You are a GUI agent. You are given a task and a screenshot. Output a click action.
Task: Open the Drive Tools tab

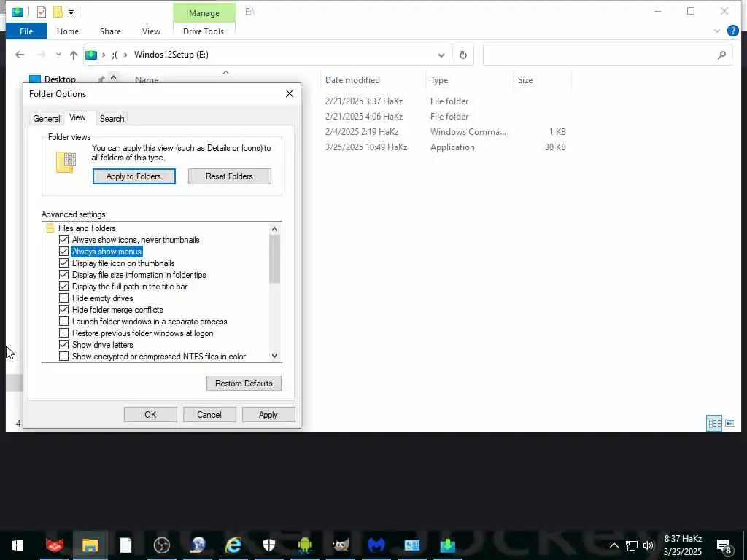[x=204, y=31]
